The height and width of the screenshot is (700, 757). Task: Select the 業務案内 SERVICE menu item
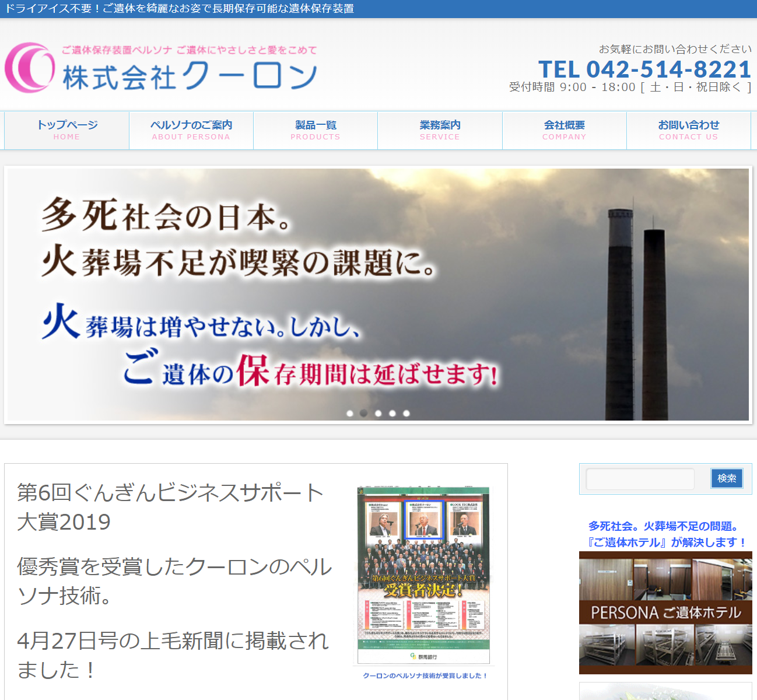440,130
